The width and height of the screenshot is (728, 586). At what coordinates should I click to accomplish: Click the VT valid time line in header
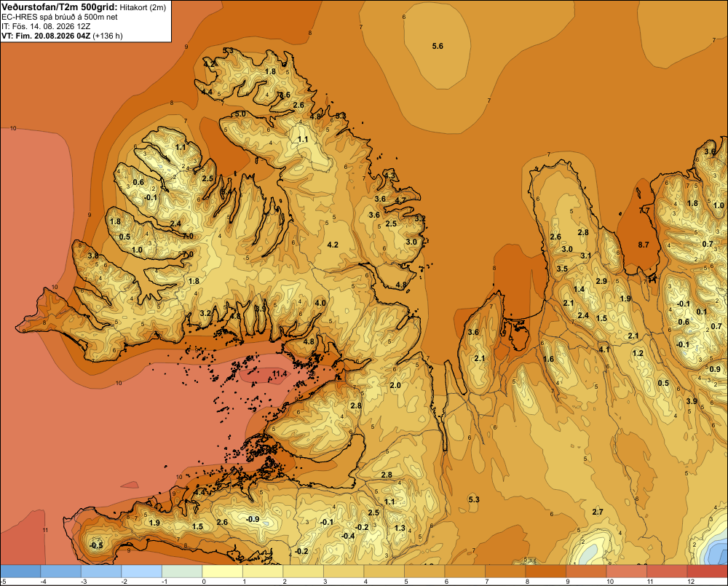click(x=62, y=36)
